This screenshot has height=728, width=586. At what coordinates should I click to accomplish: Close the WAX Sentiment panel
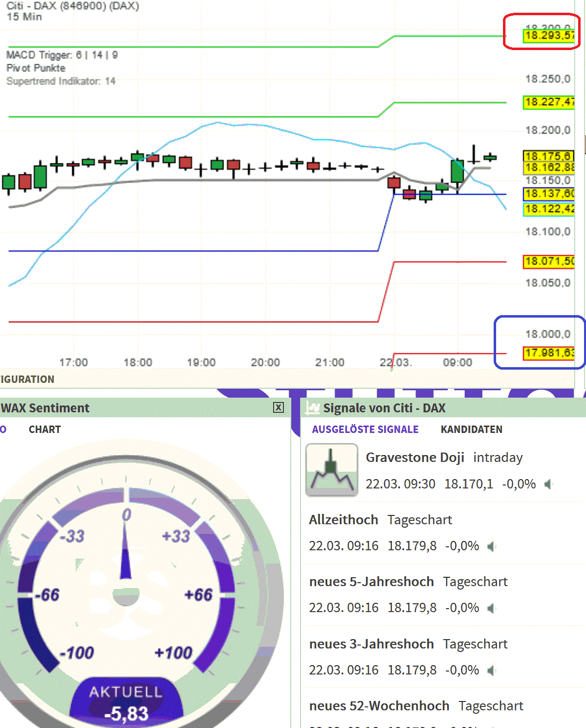pos(279,407)
